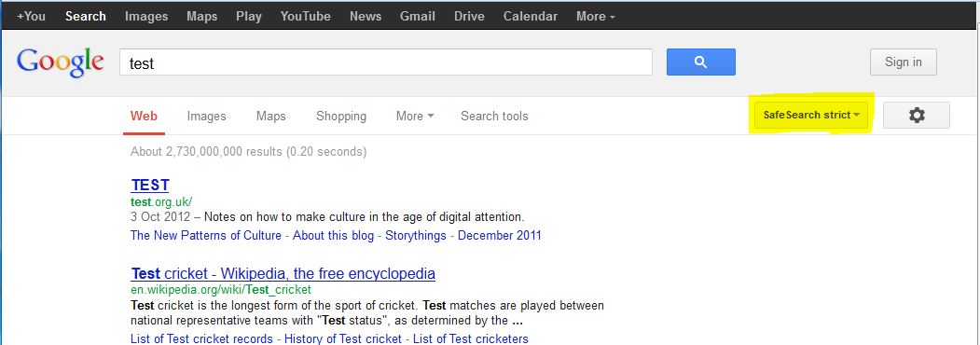Open About this blog sitelink
The height and width of the screenshot is (345, 980).
tap(333, 236)
